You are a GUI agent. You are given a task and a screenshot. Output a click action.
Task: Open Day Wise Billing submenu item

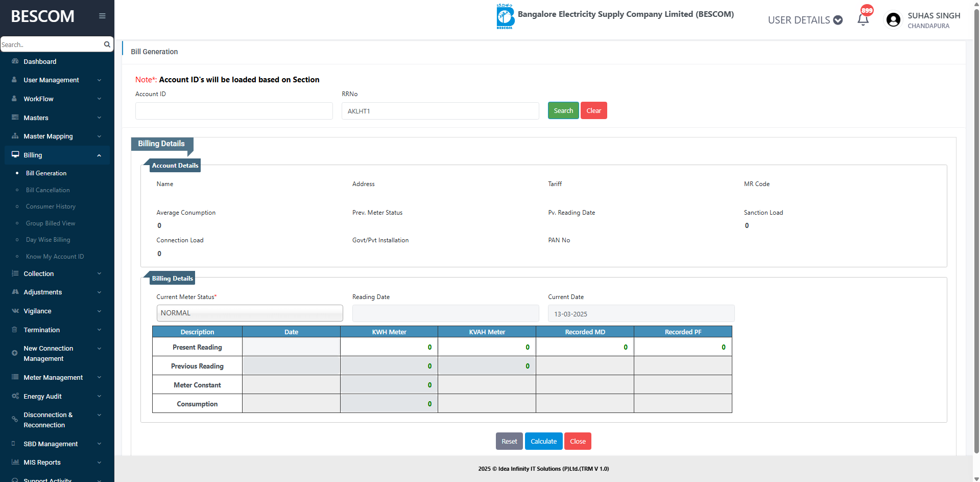[48, 240]
